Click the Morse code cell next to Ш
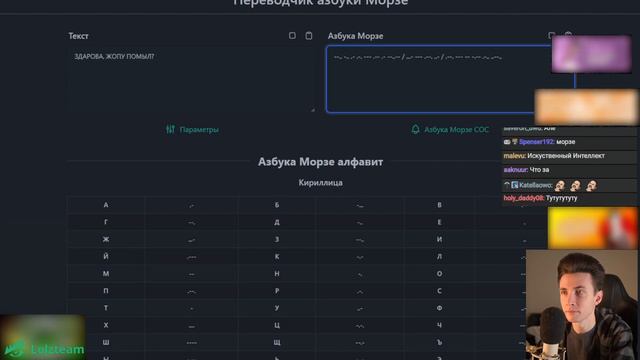The width and height of the screenshot is (640, 360). click(x=191, y=342)
